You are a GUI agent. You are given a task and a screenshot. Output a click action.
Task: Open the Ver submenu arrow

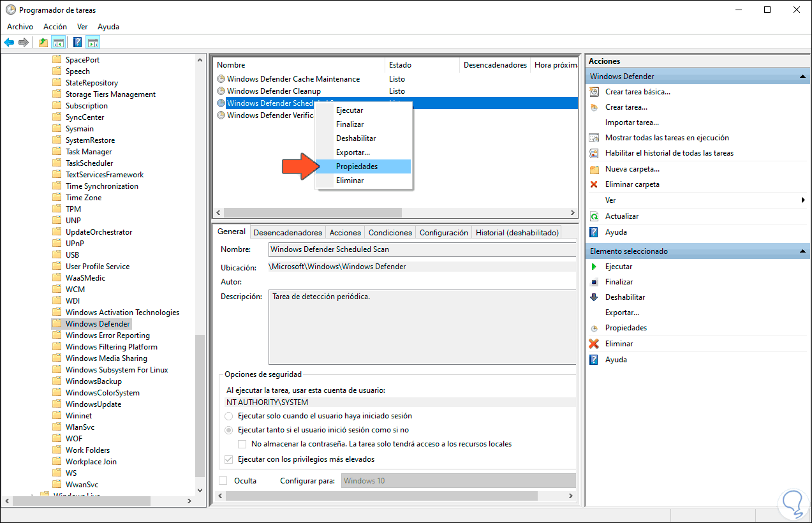(x=804, y=200)
